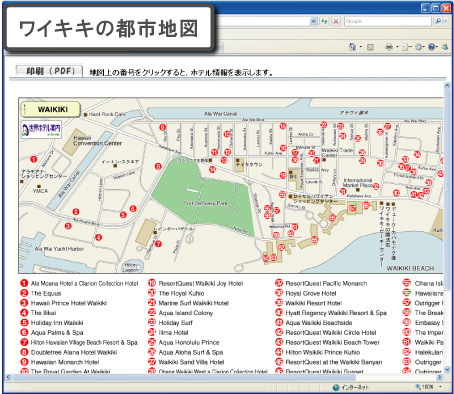Click the Home page icon

coord(352,47)
